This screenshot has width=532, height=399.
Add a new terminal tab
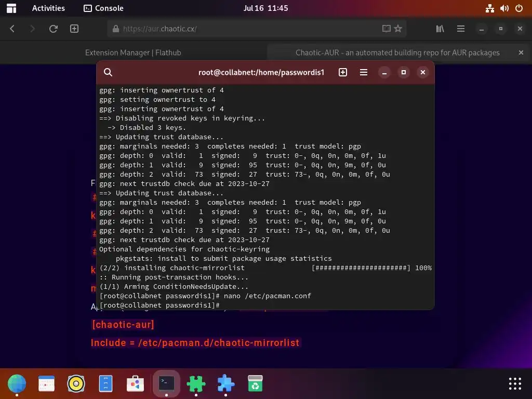[343, 72]
